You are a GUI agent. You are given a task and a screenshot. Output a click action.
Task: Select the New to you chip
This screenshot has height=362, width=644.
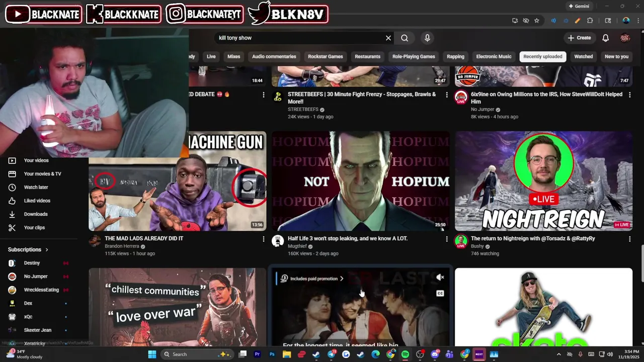pyautogui.click(x=617, y=56)
